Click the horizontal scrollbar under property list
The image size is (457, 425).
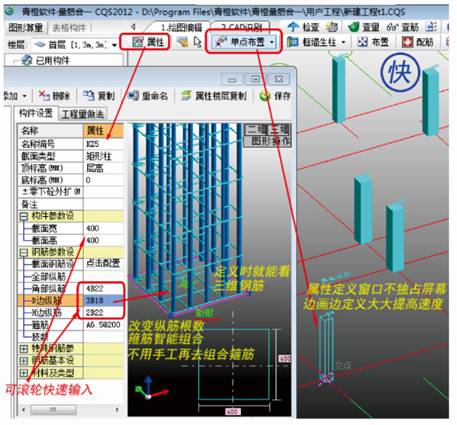coord(70,409)
